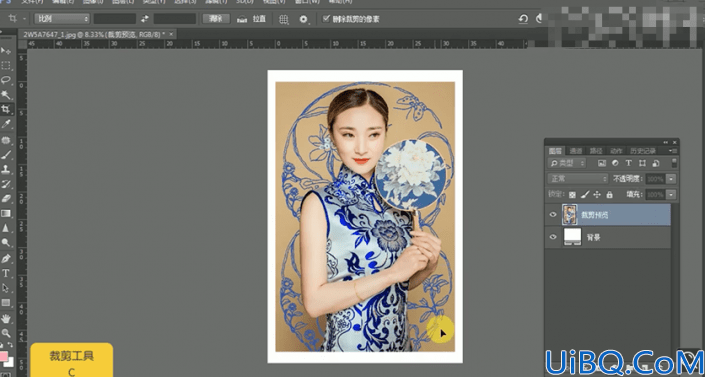Open the crop gear settings
This screenshot has width=705, height=377.
point(304,19)
